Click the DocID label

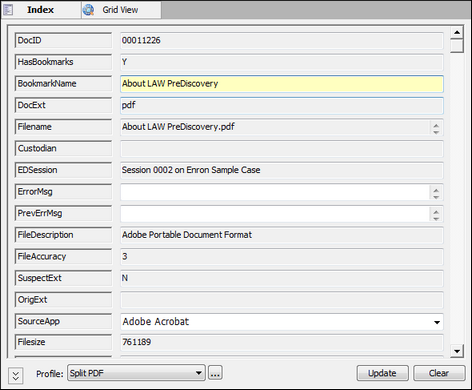[63, 41]
